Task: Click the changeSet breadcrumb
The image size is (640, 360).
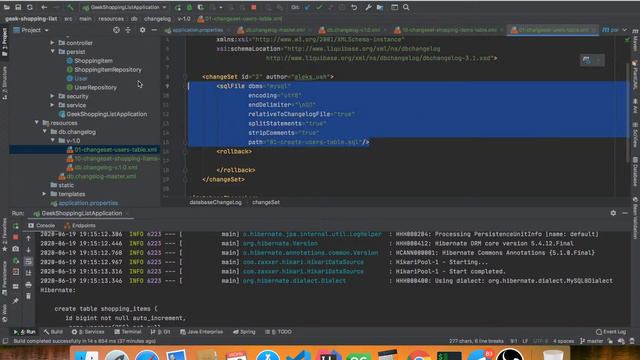Action: click(266, 202)
